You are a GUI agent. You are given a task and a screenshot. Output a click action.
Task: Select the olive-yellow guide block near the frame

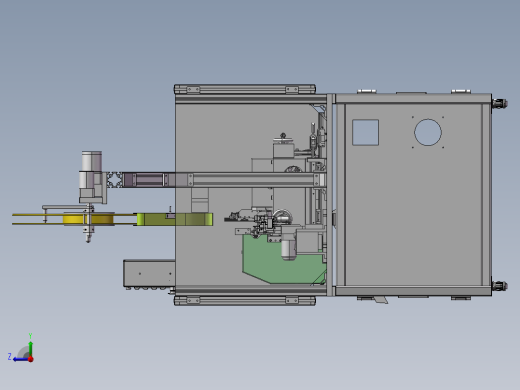point(175,219)
